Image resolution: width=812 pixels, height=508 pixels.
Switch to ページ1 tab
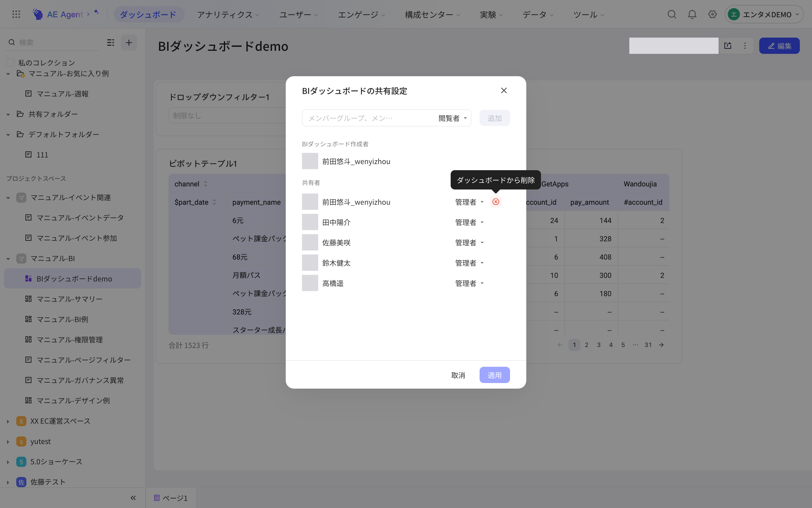tap(171, 498)
